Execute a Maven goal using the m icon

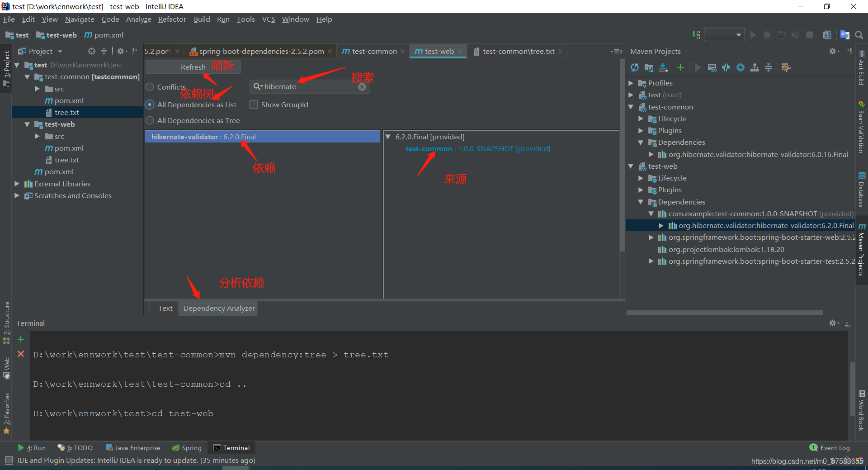(712, 67)
